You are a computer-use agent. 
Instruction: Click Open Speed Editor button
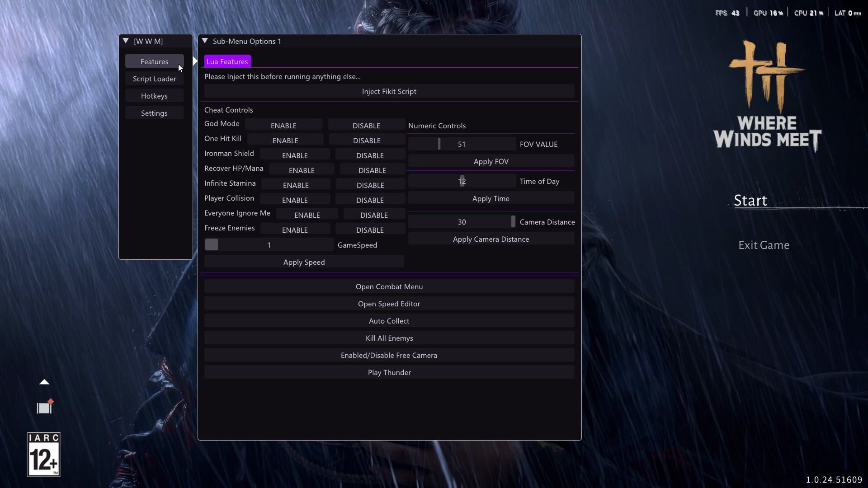(x=389, y=304)
